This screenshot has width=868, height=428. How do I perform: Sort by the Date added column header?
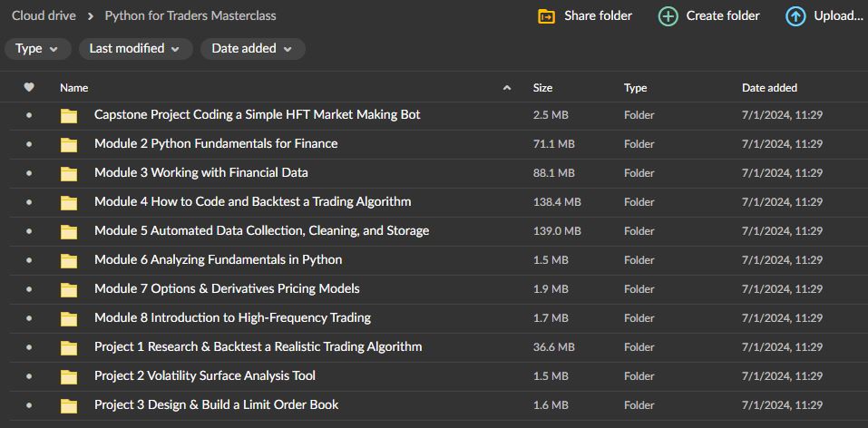pyautogui.click(x=769, y=88)
